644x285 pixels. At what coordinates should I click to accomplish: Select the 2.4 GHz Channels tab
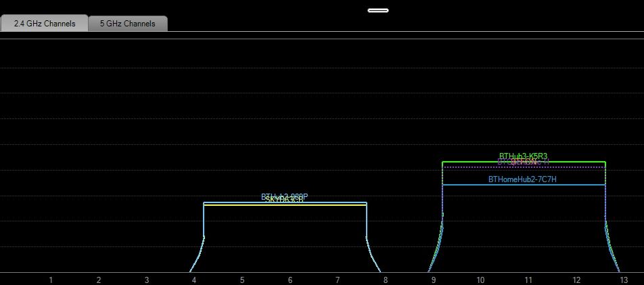click(x=45, y=23)
